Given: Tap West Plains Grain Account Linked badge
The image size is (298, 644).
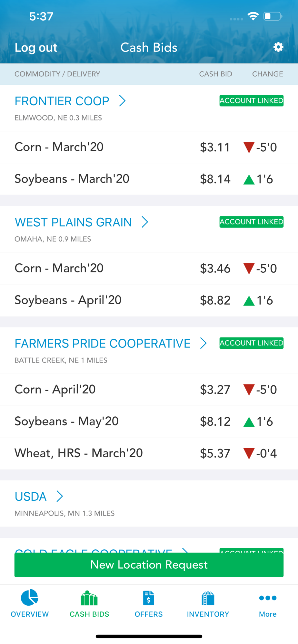Looking at the screenshot, I should pyautogui.click(x=252, y=222).
